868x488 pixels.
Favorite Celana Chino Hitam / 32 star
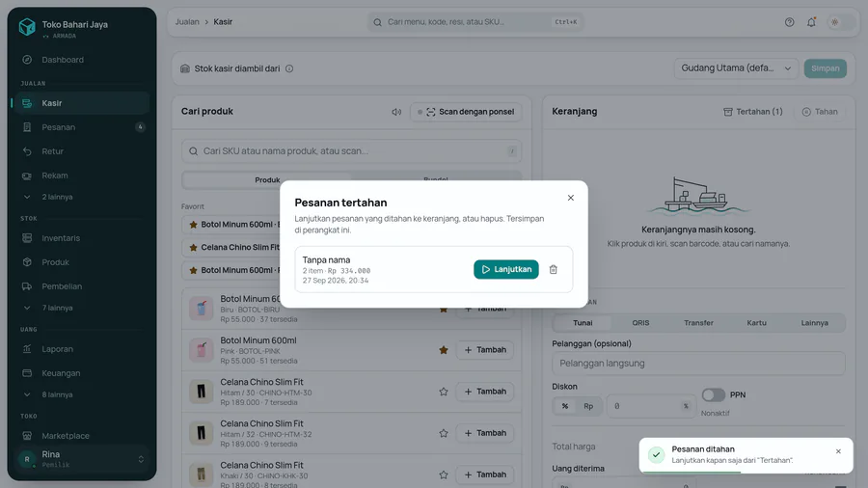tap(444, 433)
